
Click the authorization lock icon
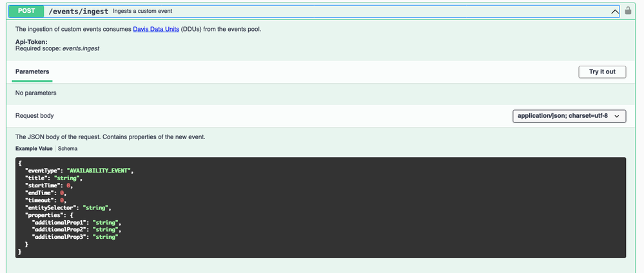[x=628, y=11]
